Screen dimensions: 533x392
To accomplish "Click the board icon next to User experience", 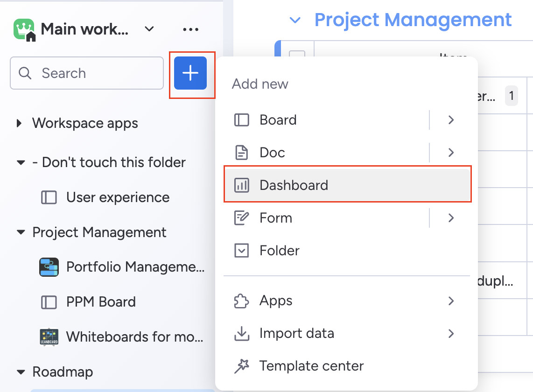I will 49,197.
